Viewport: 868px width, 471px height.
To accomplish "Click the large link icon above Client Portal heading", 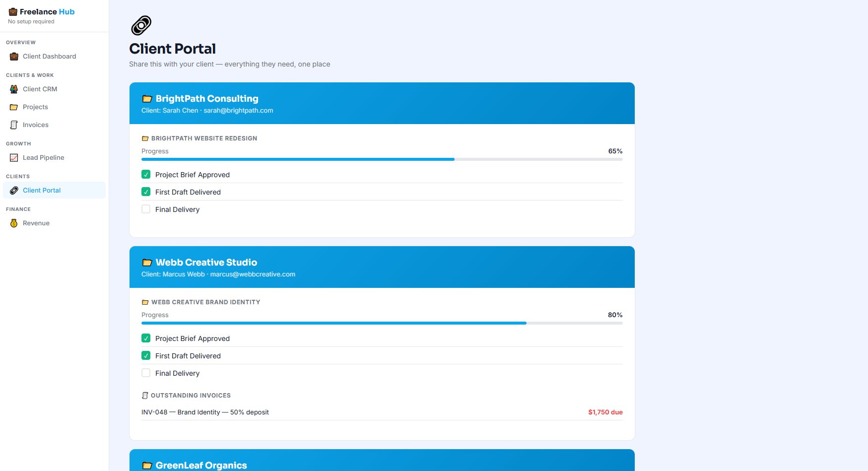I will click(x=141, y=25).
